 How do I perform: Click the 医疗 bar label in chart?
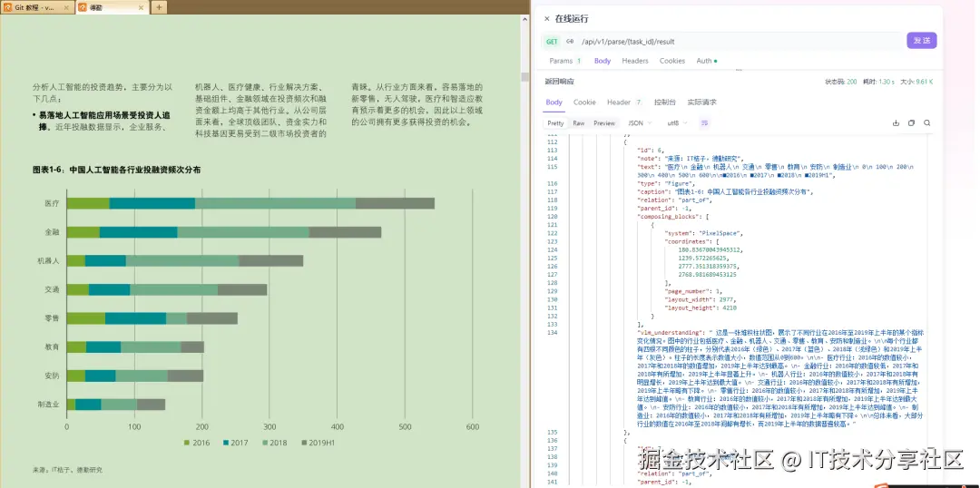pos(52,204)
